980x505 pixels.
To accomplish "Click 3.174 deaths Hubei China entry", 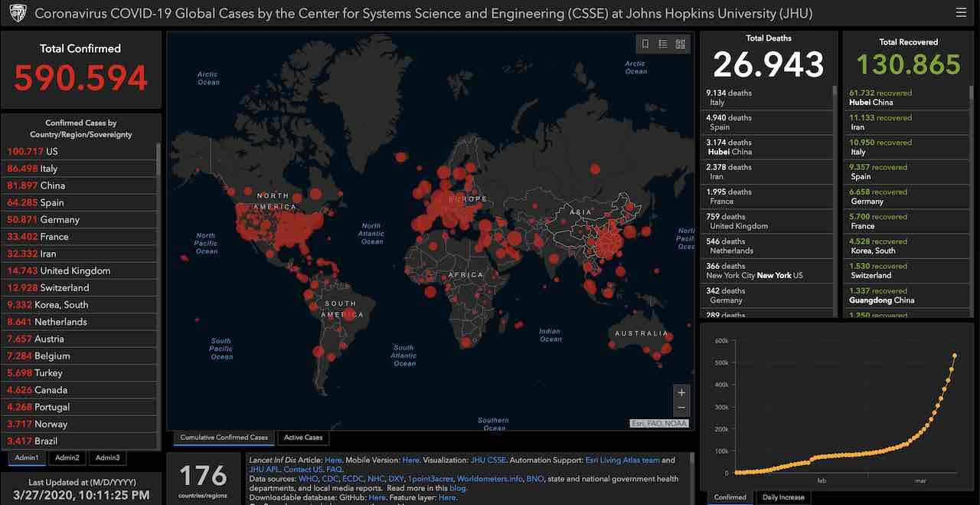I will 766,147.
